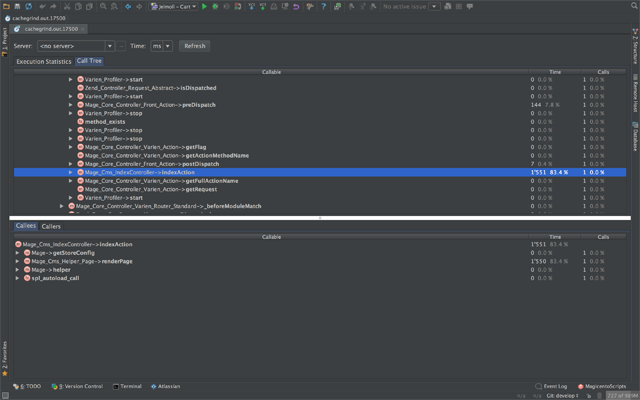Click the Search Everywhere magnifier icon
The height and width of the screenshot is (400, 640).
pos(634,6)
